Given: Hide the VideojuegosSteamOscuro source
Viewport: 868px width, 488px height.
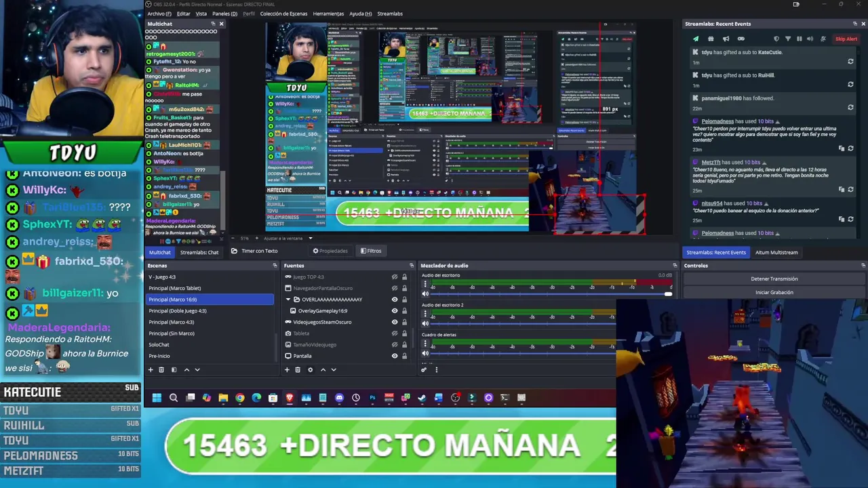Looking at the screenshot, I should click(x=395, y=322).
